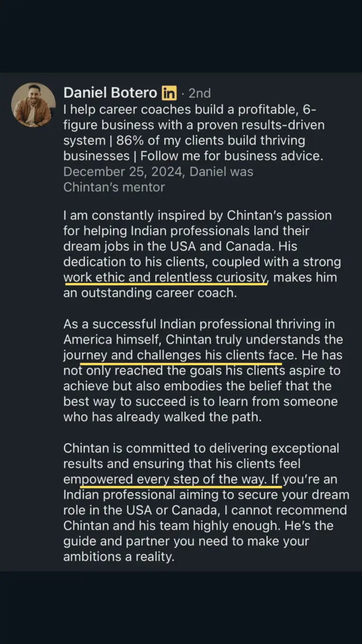Select the 'Chintan's mentor' relationship text
This screenshot has height=644, width=362.
tap(114, 187)
